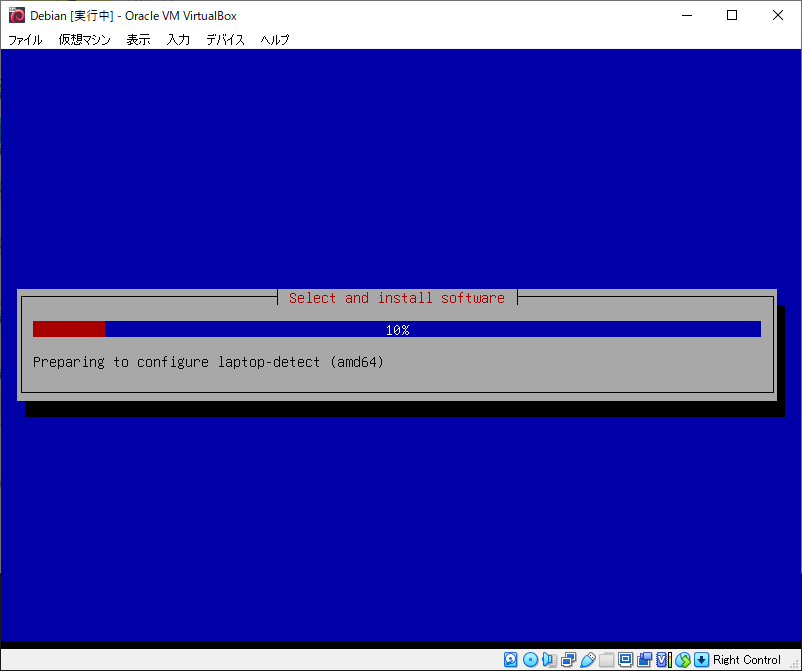Click the VirtualBox icon in title bar

click(17, 15)
